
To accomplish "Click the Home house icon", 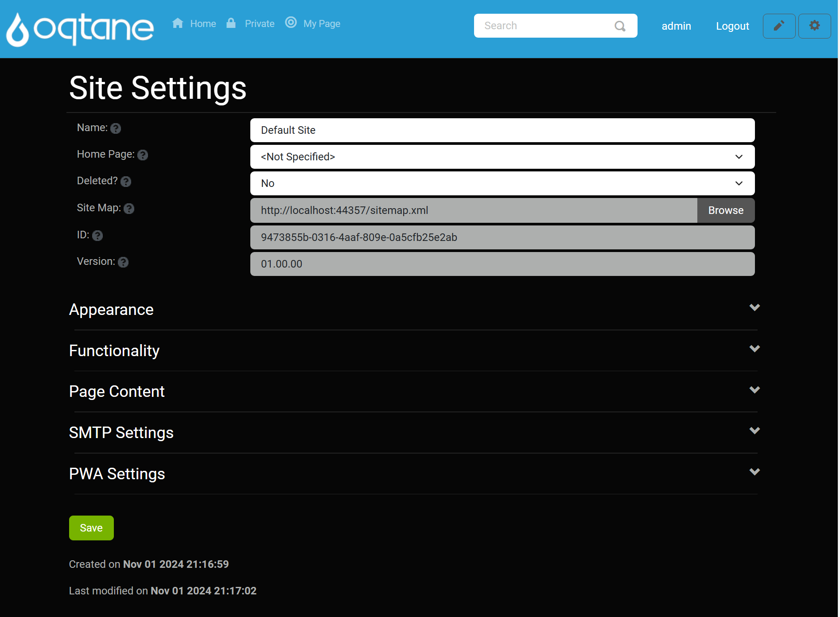I will click(x=178, y=23).
